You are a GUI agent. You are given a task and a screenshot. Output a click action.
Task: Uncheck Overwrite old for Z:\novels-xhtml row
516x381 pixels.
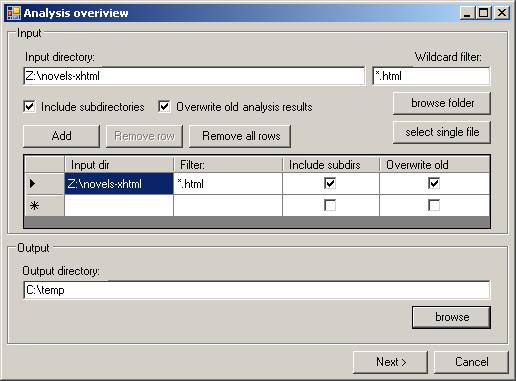click(x=434, y=183)
